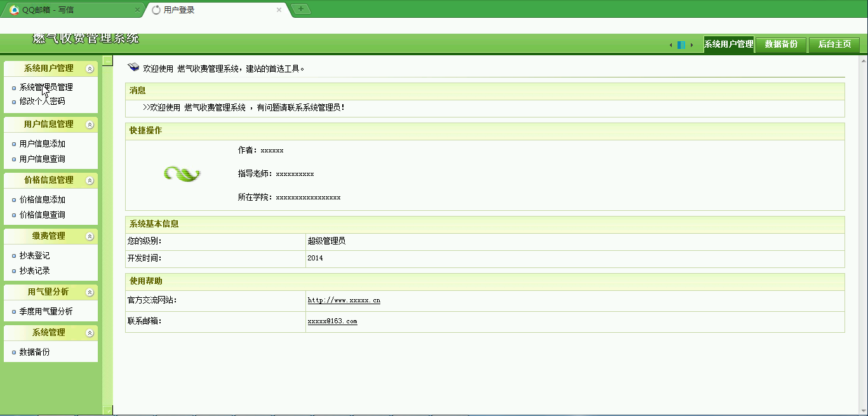Click the green swirl logo in 快捷操作
Screen dimensions: 868x416
(182, 173)
